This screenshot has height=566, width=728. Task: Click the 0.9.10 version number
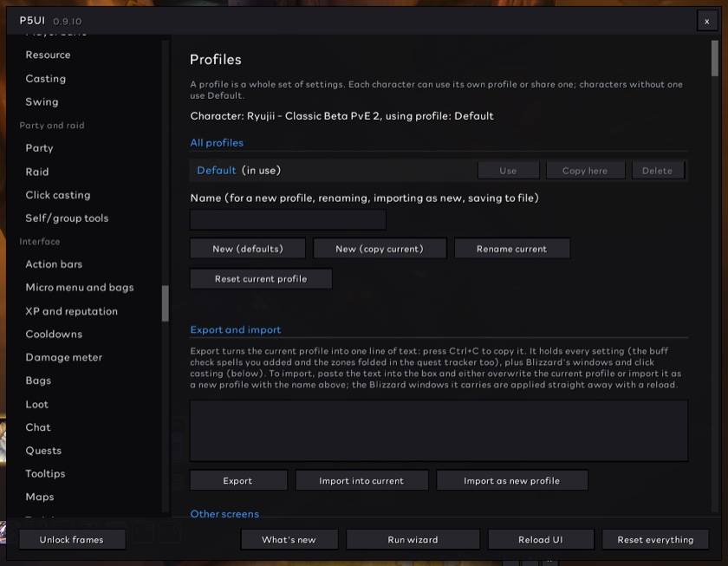click(68, 22)
